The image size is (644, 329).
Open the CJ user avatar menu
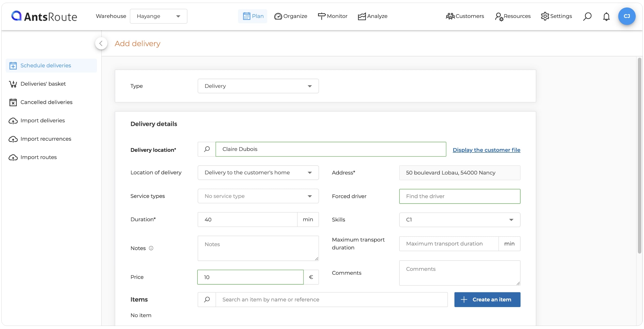627,16
